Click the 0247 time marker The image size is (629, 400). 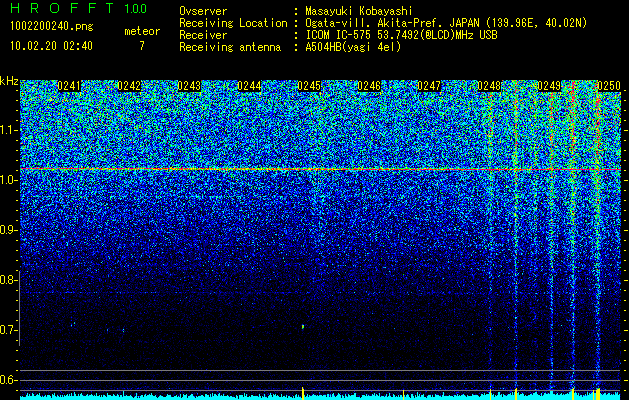pos(429,86)
